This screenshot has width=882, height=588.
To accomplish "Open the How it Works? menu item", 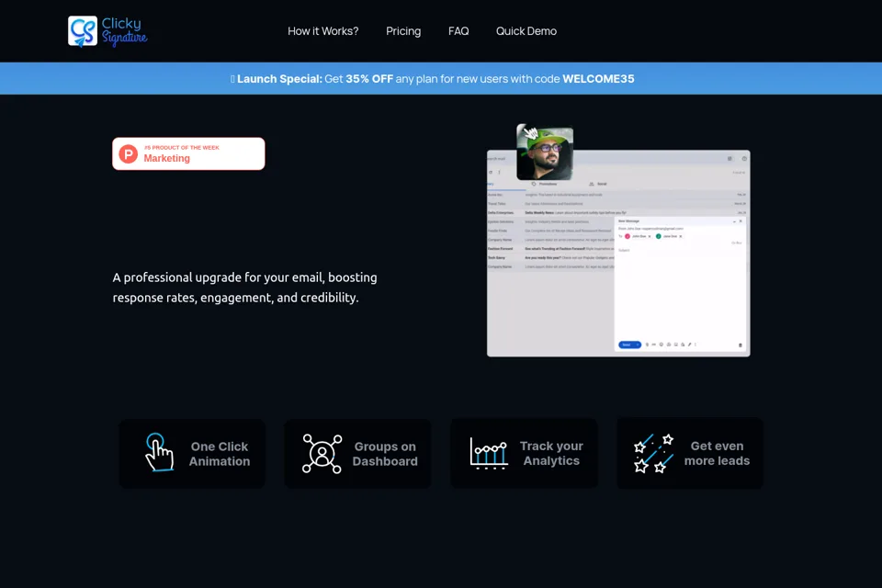I will 322,31.
